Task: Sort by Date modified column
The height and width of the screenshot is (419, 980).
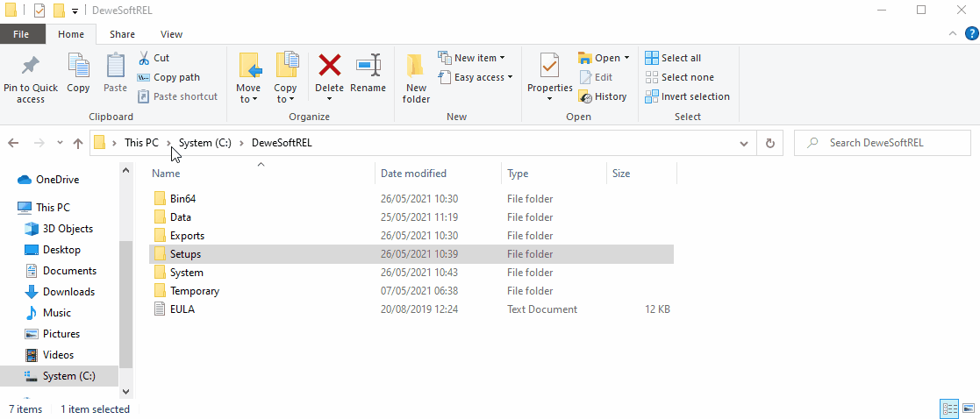Action: [x=438, y=174]
